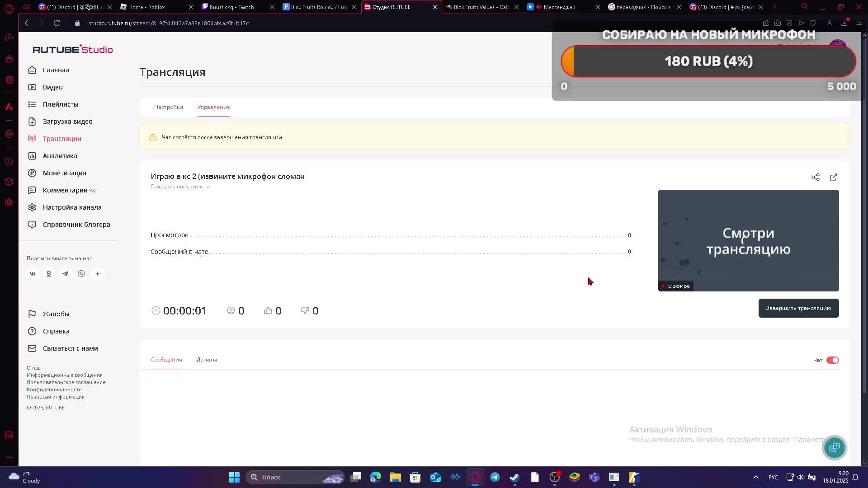Click the Смотри трансляцию preview thumbnail

coord(748,240)
